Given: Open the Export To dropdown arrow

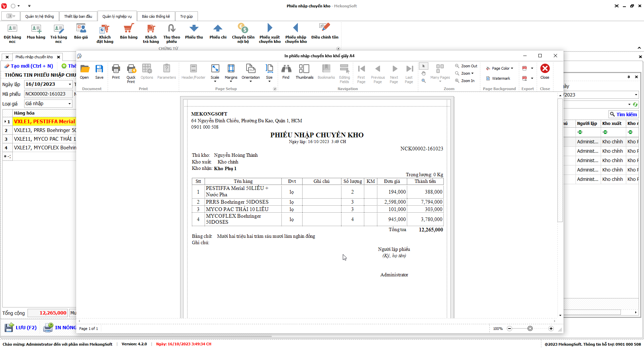Looking at the screenshot, I should coord(532,68).
